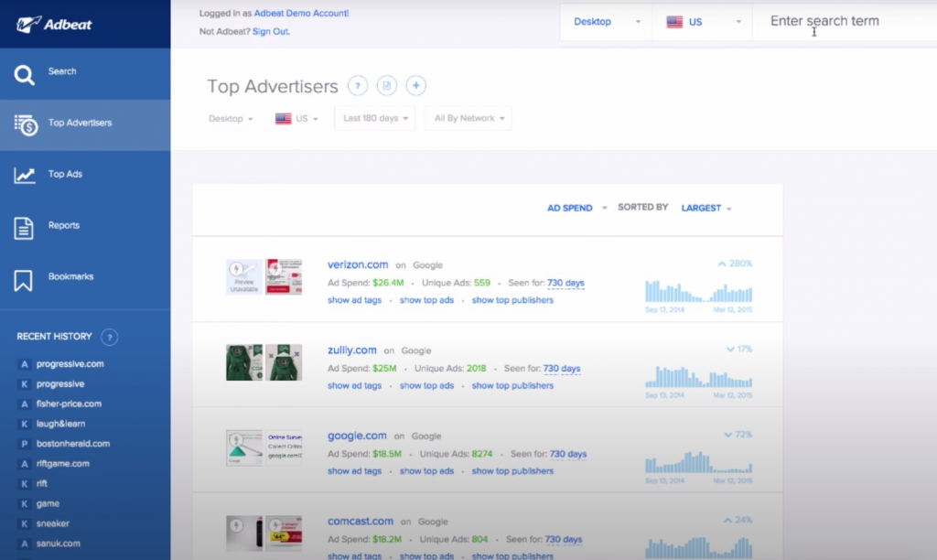937x560 pixels.
Task: Click the Reports document icon
Action: pyautogui.click(x=23, y=228)
